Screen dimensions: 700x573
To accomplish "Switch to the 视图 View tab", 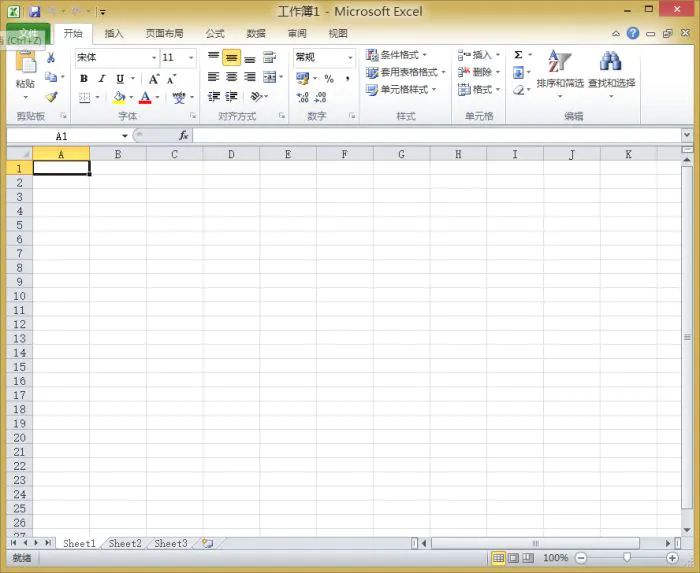I will (338, 33).
